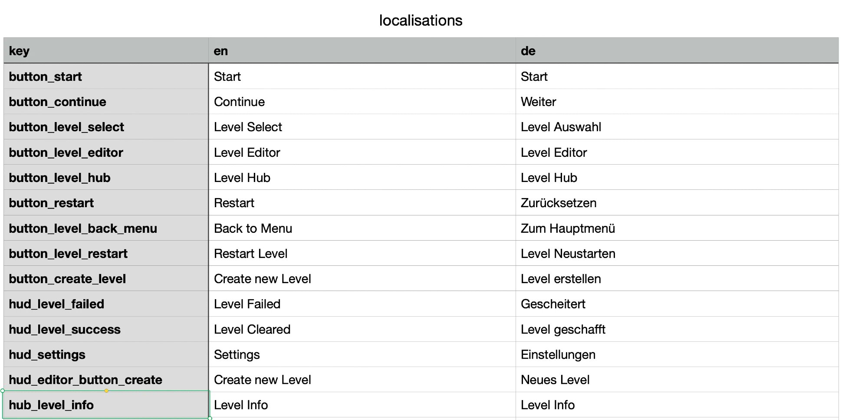868x420 pixels.
Task: Select the English "Level Hub" cell
Action: [362, 178]
